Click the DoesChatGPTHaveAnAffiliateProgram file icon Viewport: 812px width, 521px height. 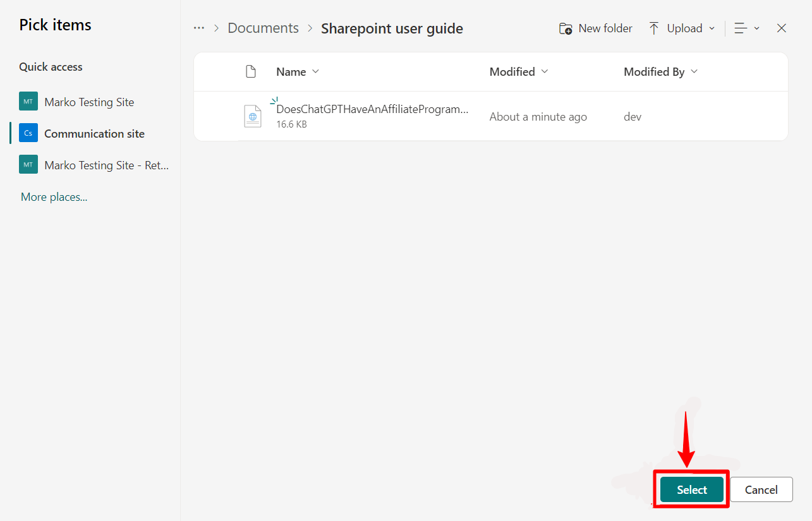click(x=253, y=117)
